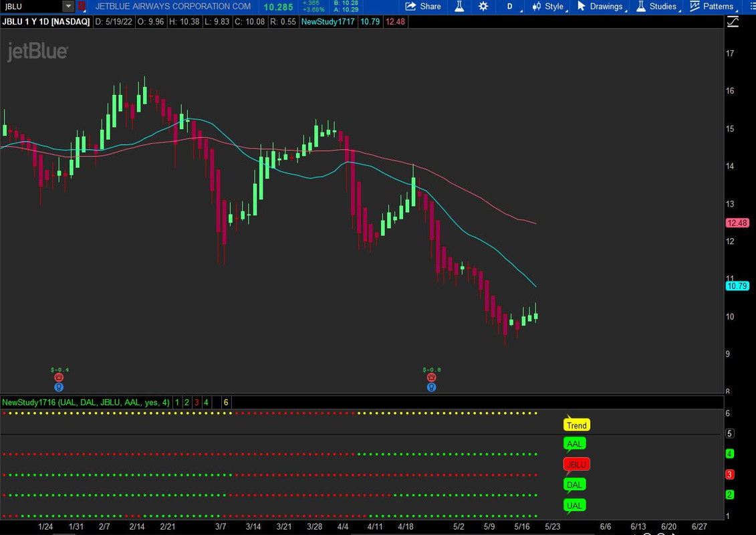
Task: Open the Style menu
Action: (x=548, y=7)
